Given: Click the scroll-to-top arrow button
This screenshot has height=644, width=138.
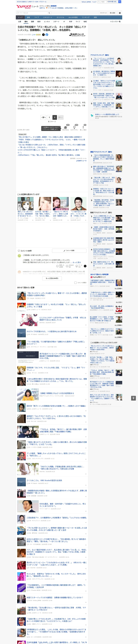Looking at the screenshot, I should [x=133, y=398].
